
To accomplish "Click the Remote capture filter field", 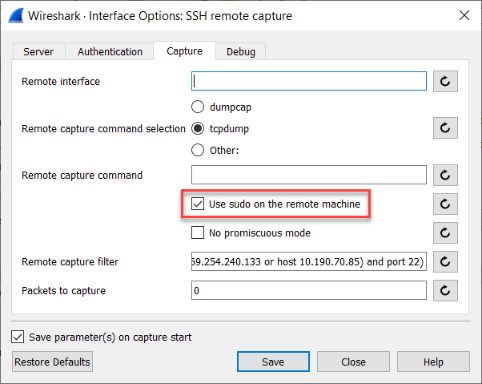I will pos(309,262).
